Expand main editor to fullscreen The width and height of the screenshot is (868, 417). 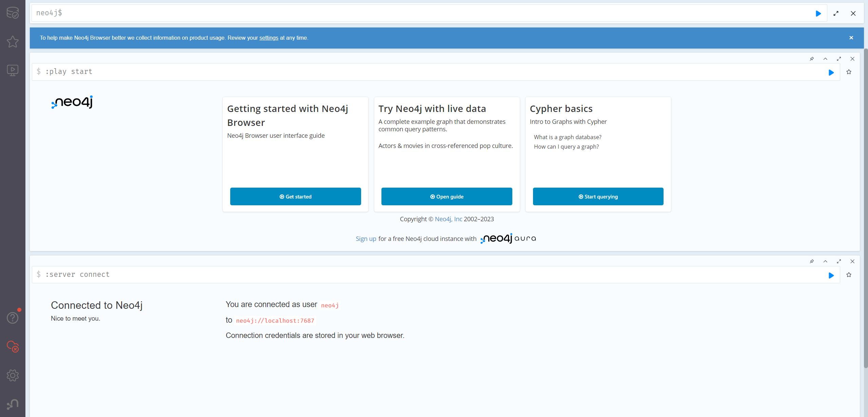[x=836, y=14]
